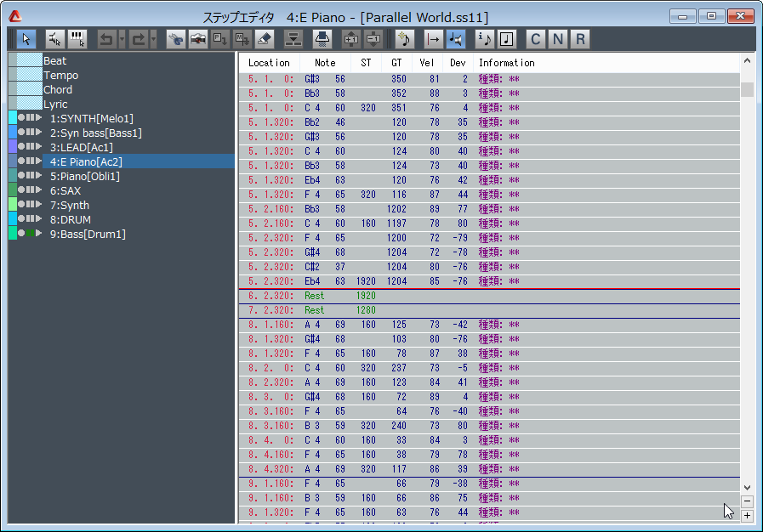Click the app logo in title bar
Viewport: 763px width, 532px height.
click(x=15, y=16)
